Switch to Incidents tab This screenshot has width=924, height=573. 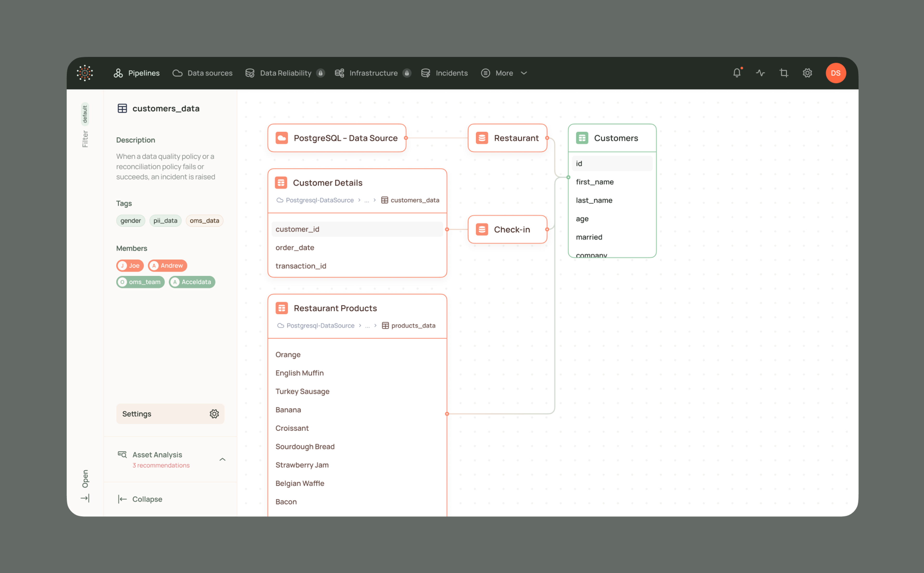point(444,73)
